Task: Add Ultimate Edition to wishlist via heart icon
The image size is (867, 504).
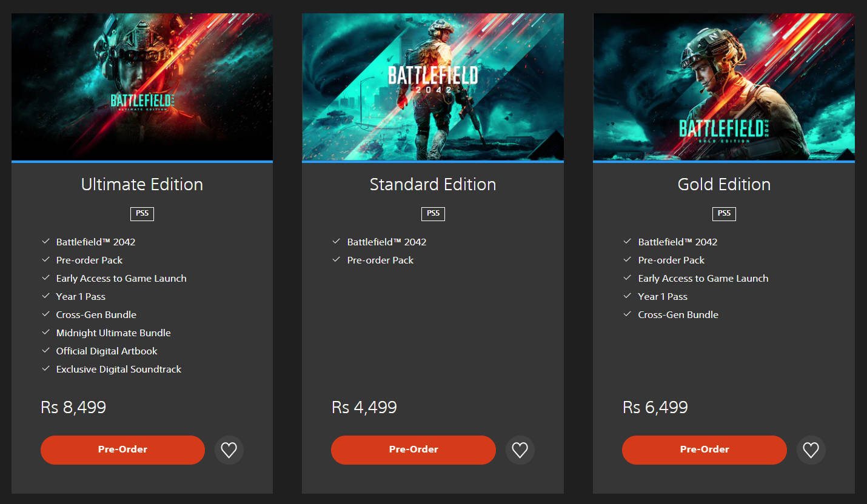Action: click(229, 449)
